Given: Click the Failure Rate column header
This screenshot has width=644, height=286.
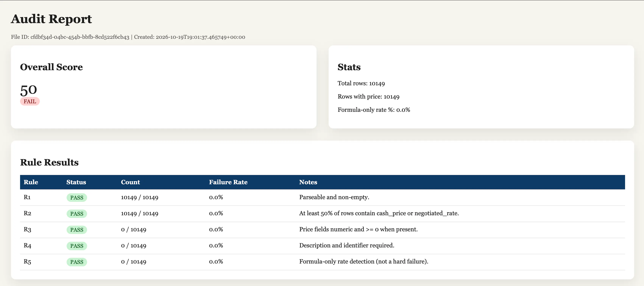Looking at the screenshot, I should [x=228, y=182].
